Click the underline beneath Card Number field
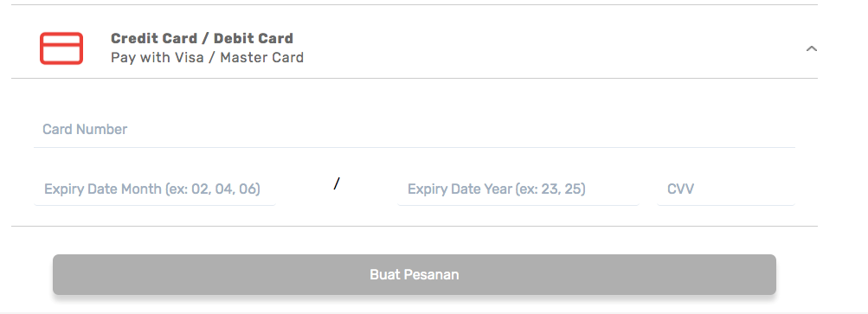868x314 pixels. click(414, 147)
